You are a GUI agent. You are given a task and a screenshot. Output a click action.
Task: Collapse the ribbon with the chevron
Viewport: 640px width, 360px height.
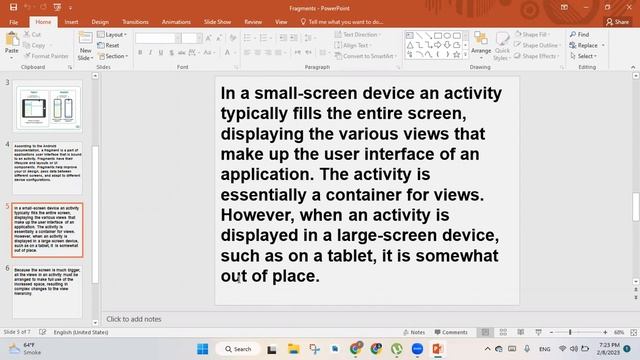[x=633, y=67]
